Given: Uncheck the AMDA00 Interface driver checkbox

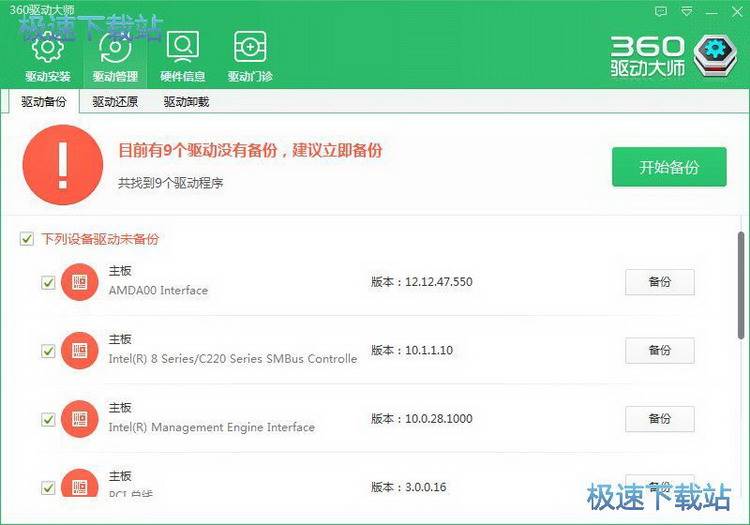Looking at the screenshot, I should coord(47,283).
